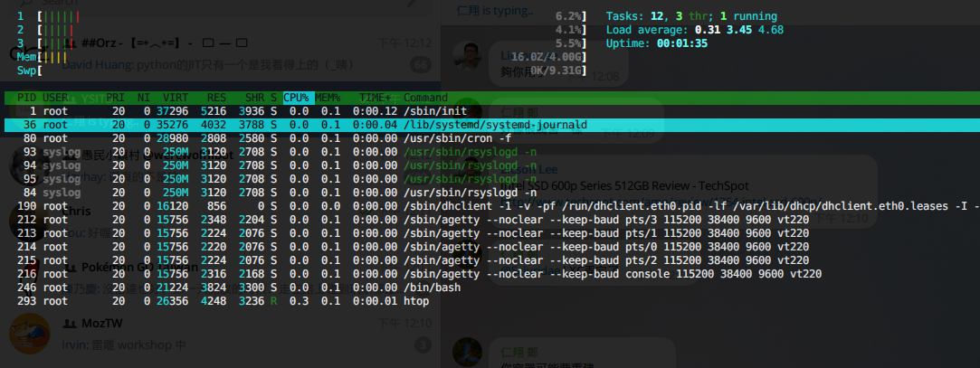
Task: Select the agetty console process row
Action: pos(490,274)
